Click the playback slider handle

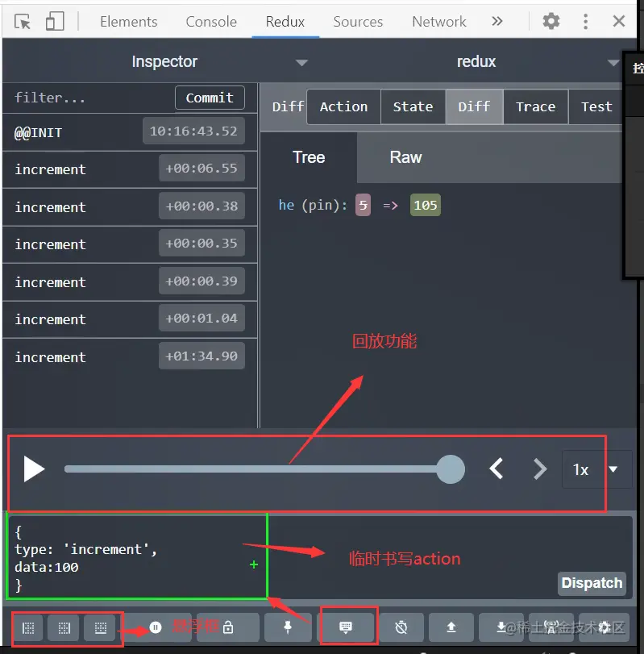[451, 469]
